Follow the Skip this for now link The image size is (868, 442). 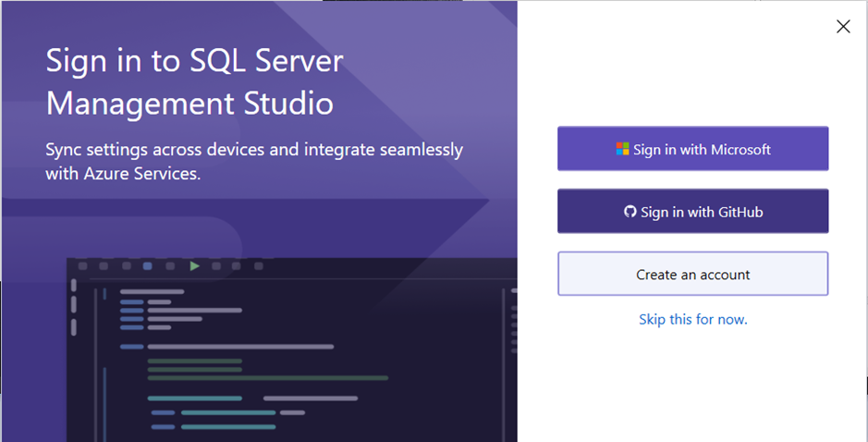693,319
